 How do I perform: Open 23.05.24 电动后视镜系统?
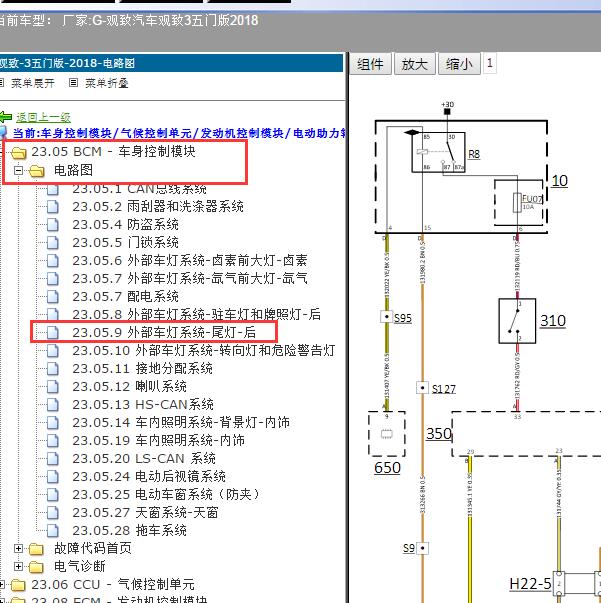(149, 476)
